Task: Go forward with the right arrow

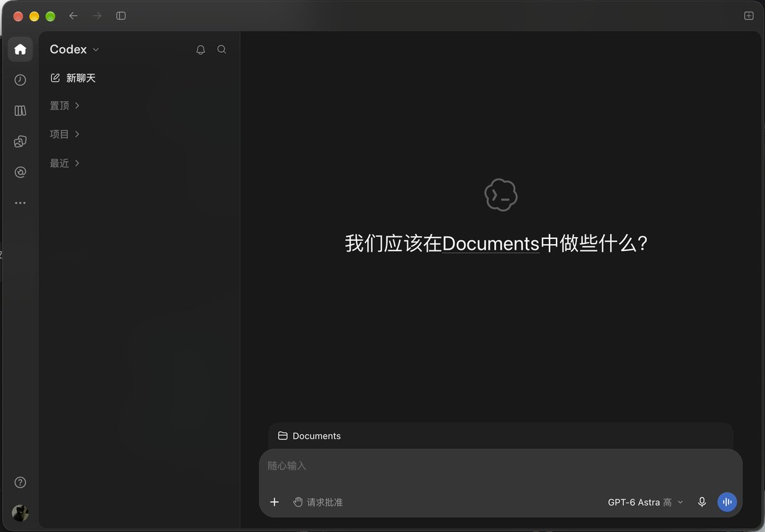Action: (97, 15)
